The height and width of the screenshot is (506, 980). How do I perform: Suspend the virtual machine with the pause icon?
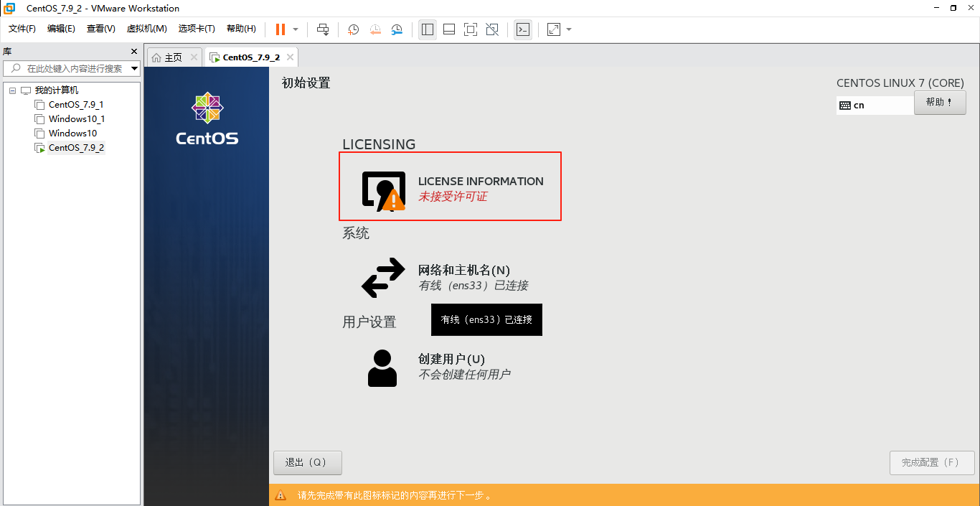click(x=279, y=29)
